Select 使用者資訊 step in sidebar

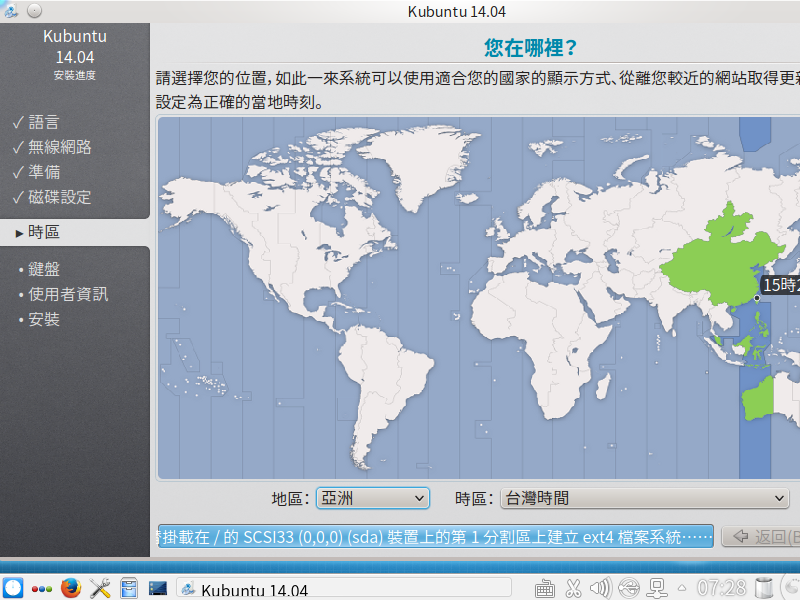click(68, 294)
